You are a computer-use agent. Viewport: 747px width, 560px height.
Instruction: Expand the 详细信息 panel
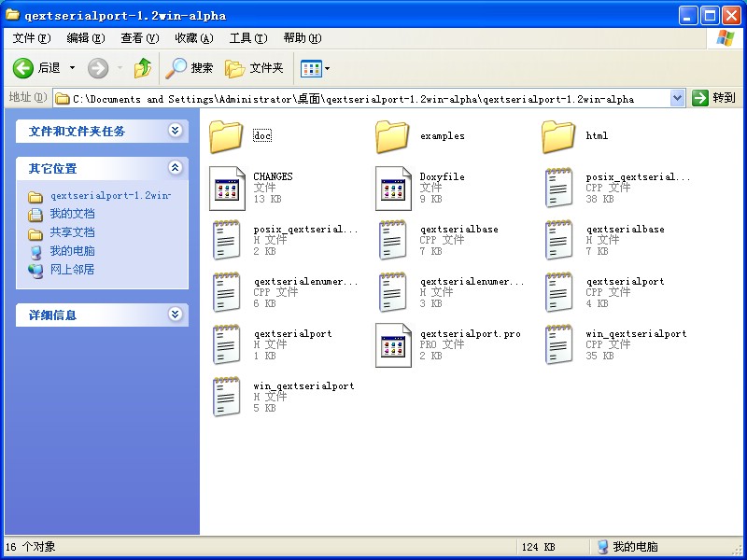coord(176,315)
